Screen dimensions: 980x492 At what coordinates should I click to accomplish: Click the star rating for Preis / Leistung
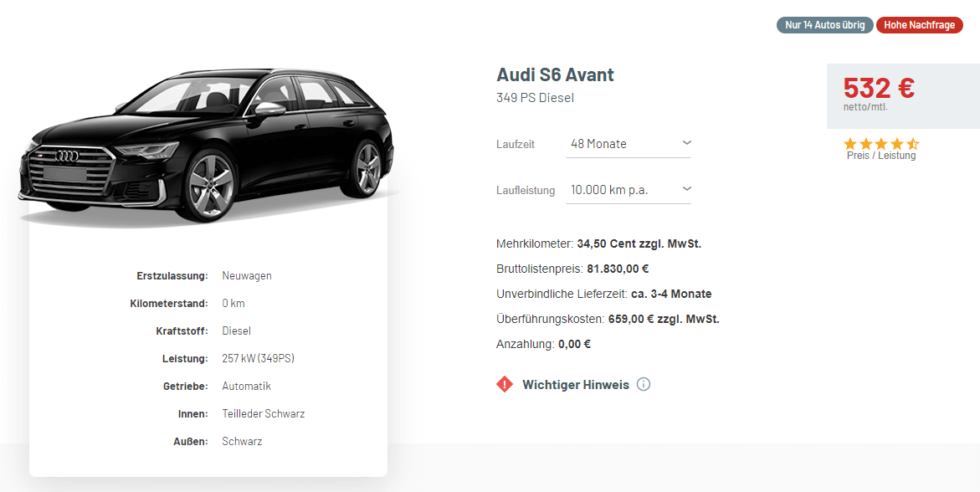pos(881,144)
